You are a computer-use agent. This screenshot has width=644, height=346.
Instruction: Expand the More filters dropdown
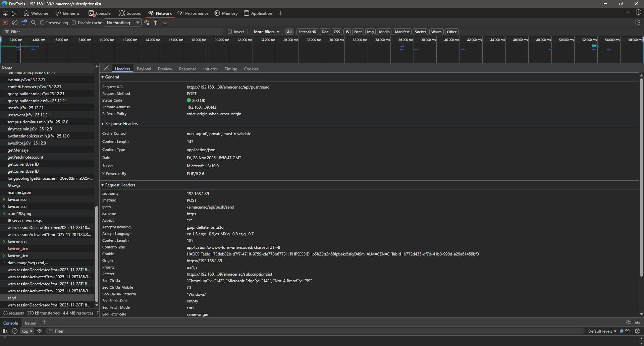[x=266, y=32]
